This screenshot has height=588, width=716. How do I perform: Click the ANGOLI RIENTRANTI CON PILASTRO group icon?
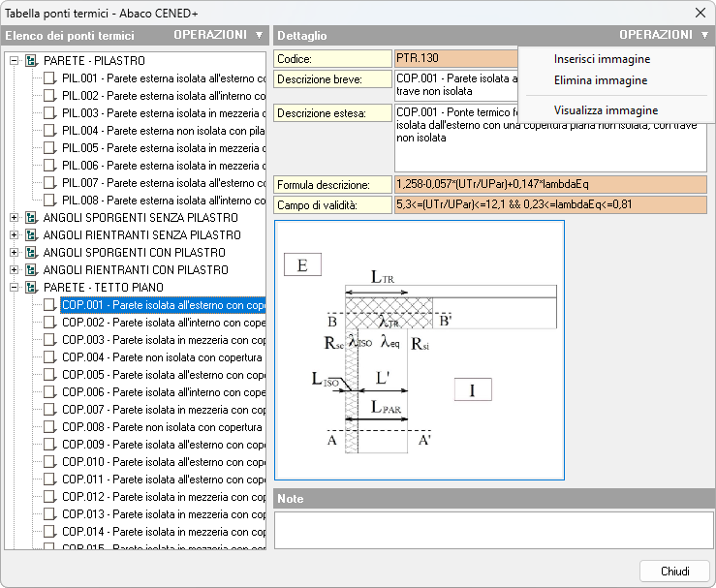(32, 270)
